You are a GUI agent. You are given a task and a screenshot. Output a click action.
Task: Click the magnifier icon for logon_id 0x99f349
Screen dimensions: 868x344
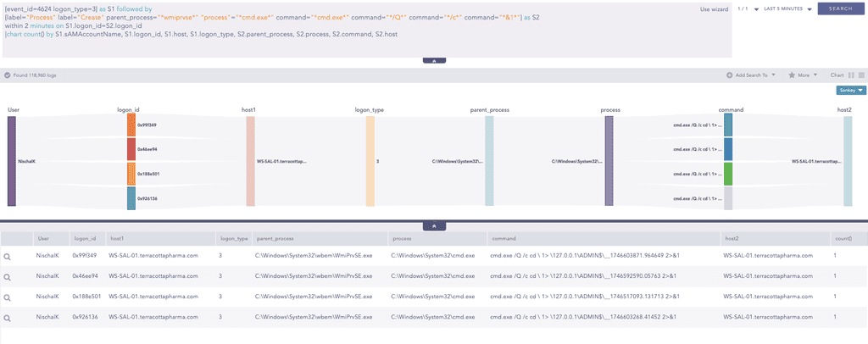7,255
